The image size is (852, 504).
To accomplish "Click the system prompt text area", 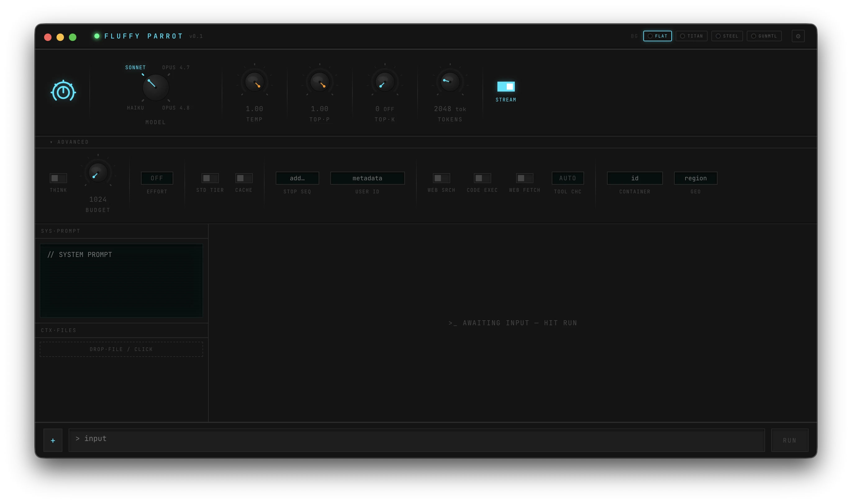I will pyautogui.click(x=121, y=281).
